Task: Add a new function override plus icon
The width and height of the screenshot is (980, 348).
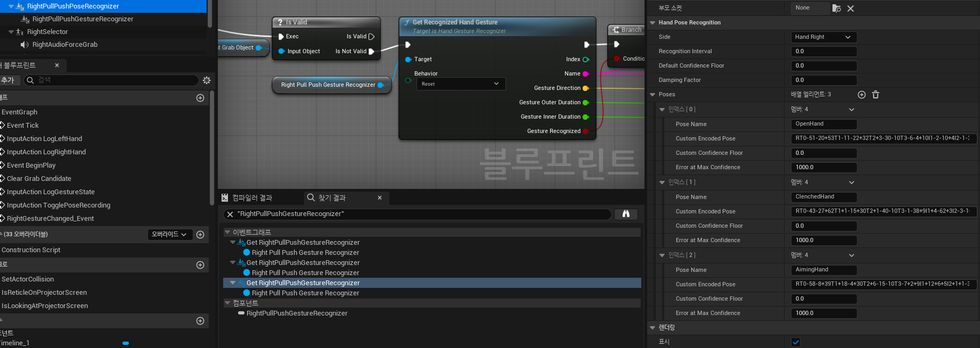Action: coord(200,235)
